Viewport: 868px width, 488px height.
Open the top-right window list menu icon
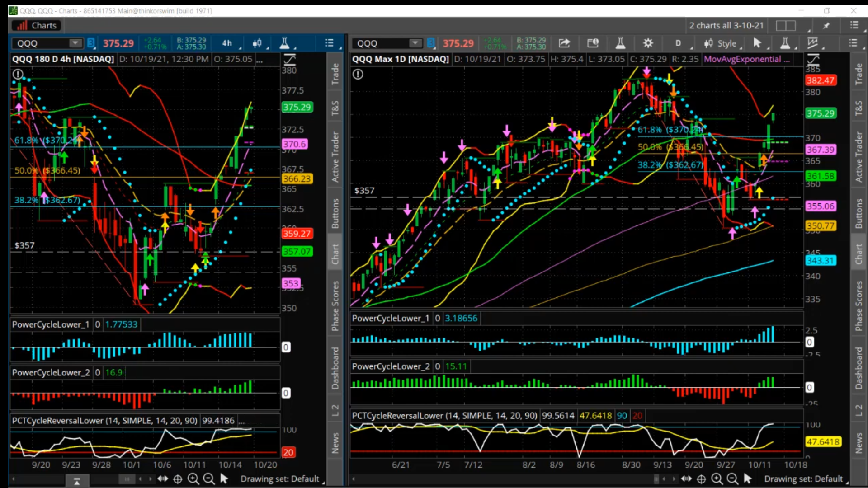tap(854, 25)
